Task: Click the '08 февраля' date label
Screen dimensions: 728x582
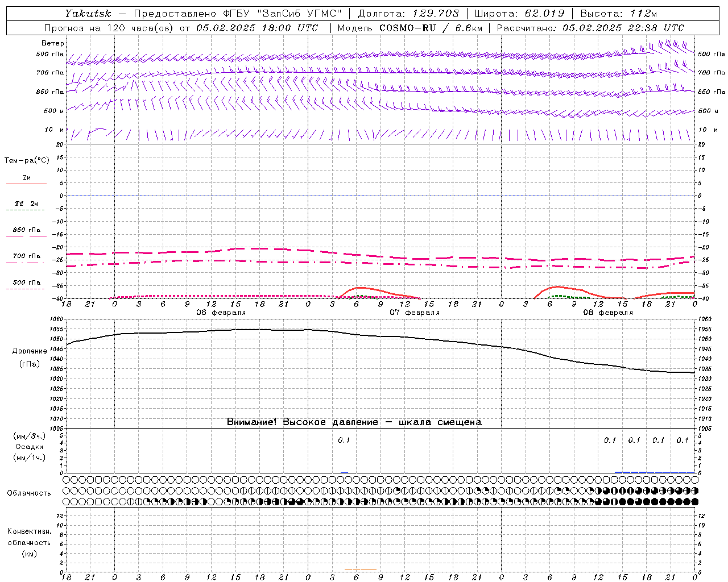Action: click(x=608, y=313)
